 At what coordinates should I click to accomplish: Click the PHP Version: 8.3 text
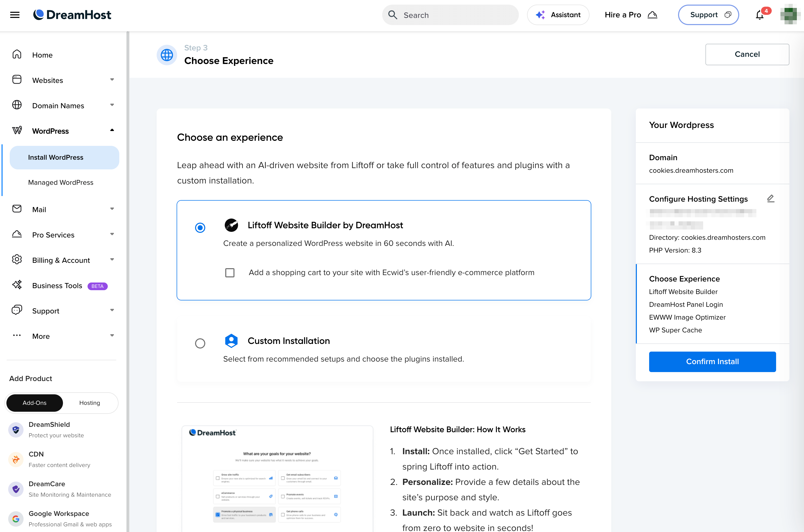coord(675,251)
